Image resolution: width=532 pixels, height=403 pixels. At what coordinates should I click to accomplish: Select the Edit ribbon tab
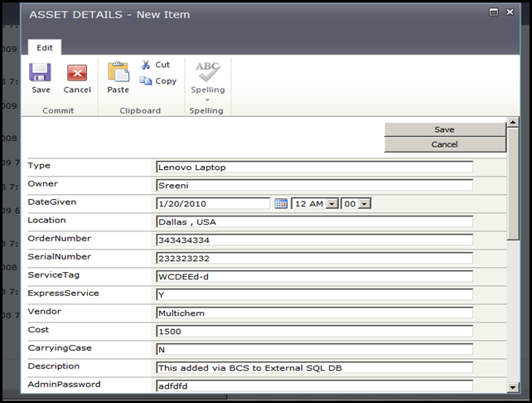tap(45, 47)
